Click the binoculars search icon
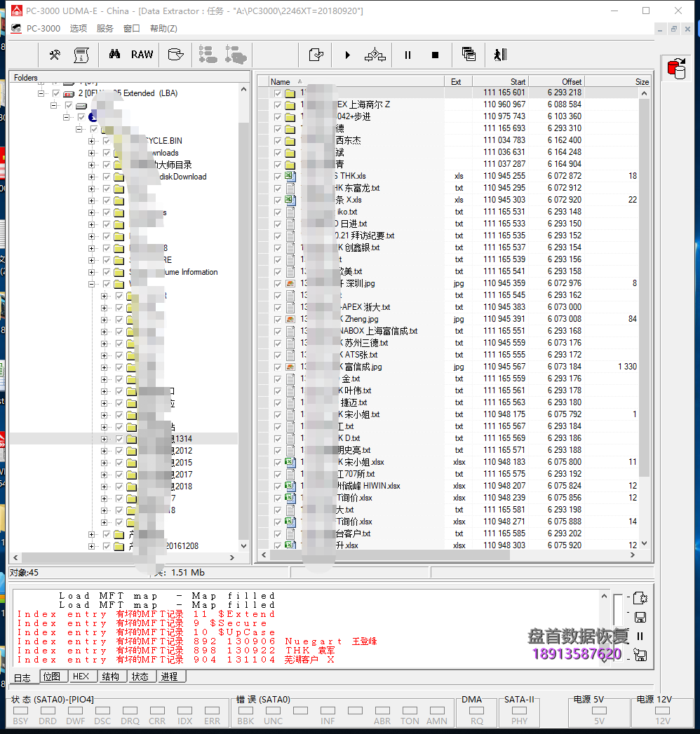Viewport: 700px width, 734px height. pos(114,55)
